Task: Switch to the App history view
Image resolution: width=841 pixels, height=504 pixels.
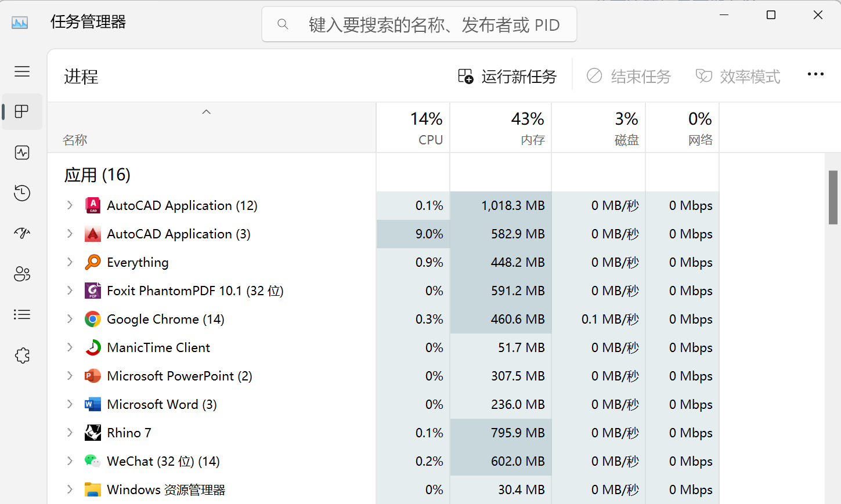Action: click(x=22, y=193)
